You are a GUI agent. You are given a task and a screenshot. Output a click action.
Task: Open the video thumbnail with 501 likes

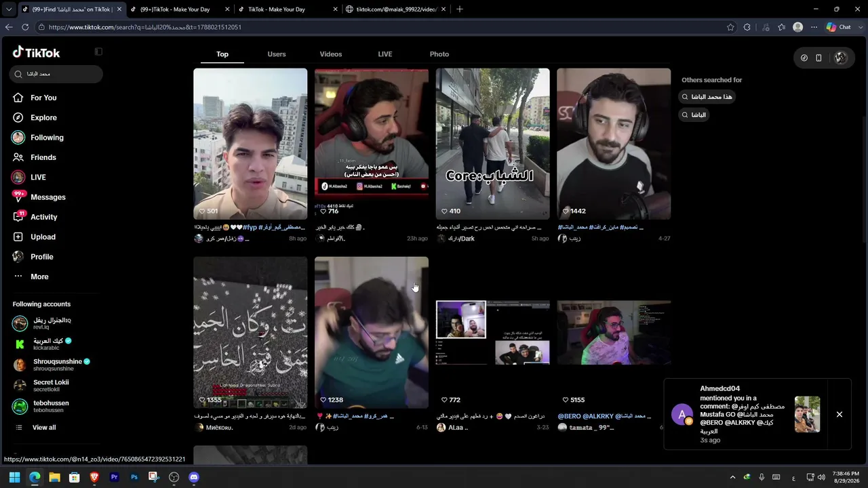point(250,144)
